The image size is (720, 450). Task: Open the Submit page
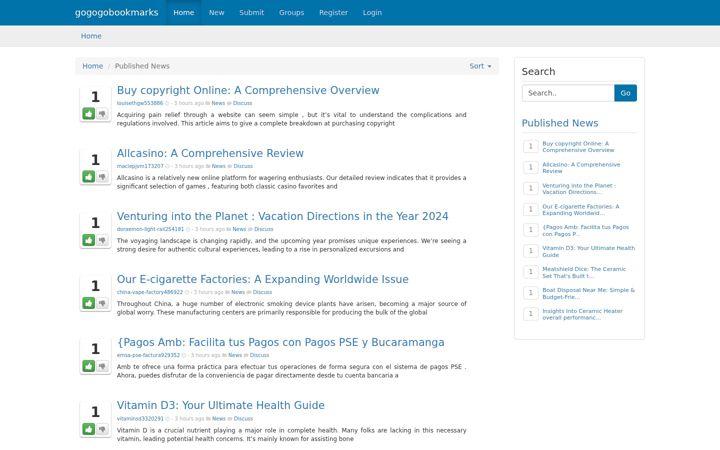[x=252, y=12]
